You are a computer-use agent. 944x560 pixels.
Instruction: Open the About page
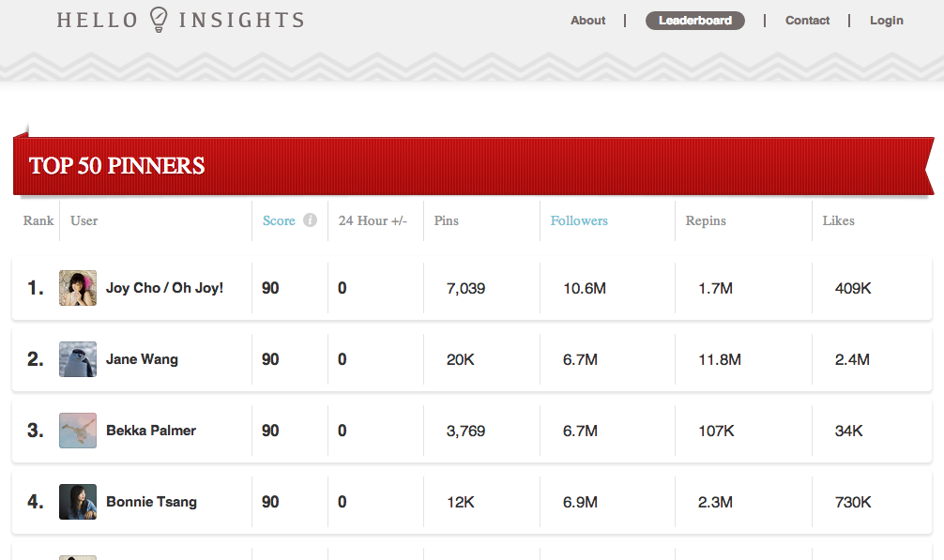click(587, 21)
